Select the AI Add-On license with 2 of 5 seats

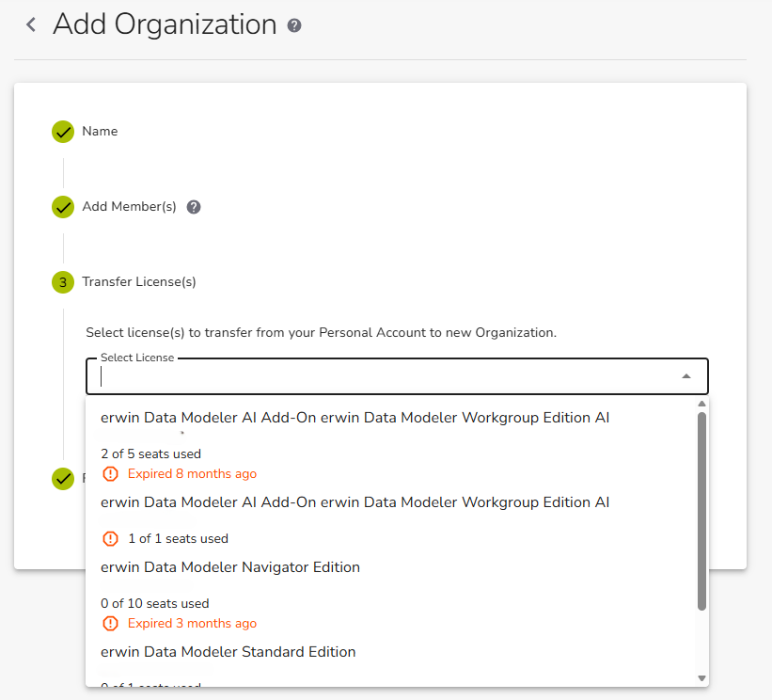pos(392,445)
